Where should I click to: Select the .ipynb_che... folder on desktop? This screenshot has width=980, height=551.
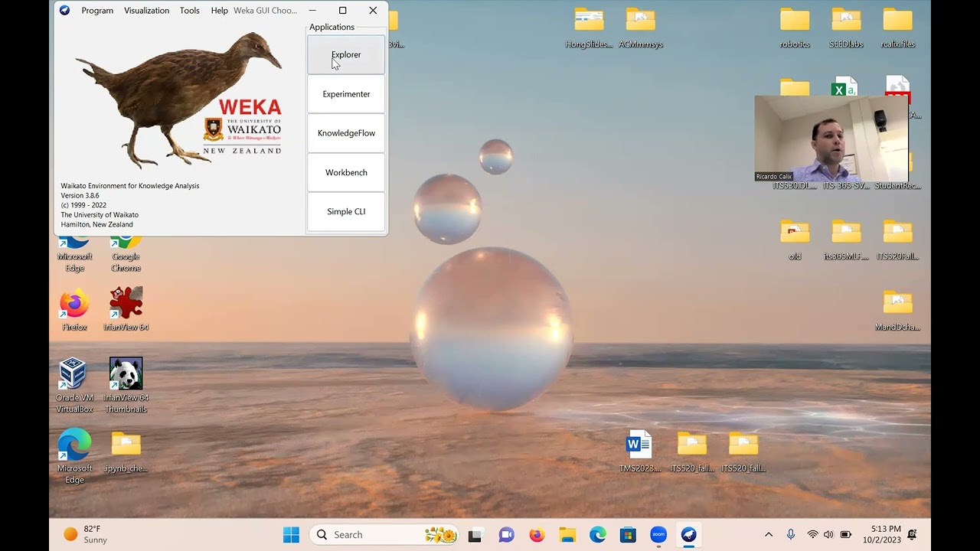(x=126, y=452)
